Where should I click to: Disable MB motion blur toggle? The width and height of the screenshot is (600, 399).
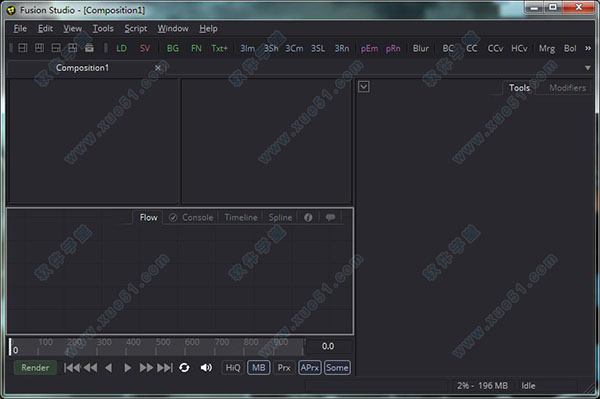[259, 368]
